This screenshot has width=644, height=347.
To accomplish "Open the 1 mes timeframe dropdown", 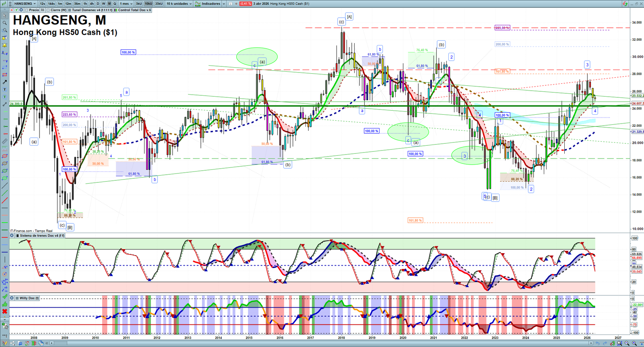I will point(126,4).
